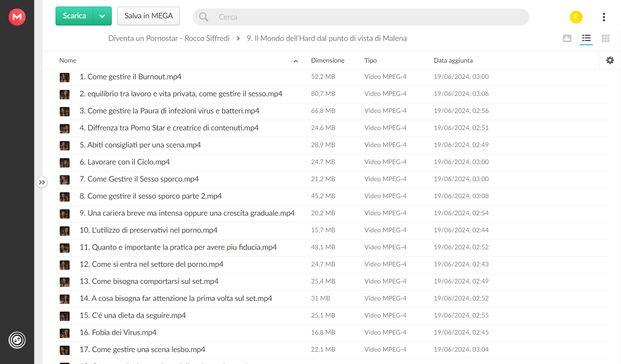
Task: Go to Diventa un Pornostar breadcrumb folder
Action: 169,38
